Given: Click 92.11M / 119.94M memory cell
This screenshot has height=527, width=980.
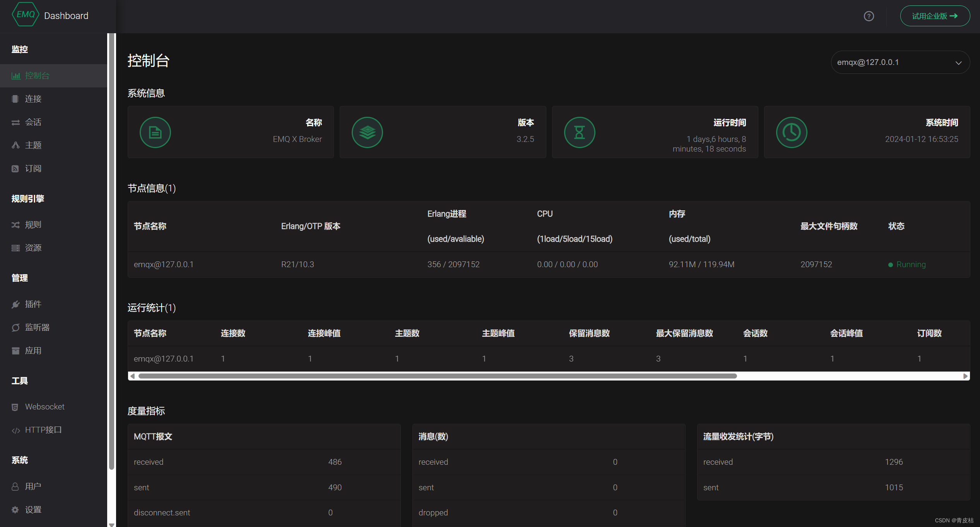Looking at the screenshot, I should click(x=701, y=264).
